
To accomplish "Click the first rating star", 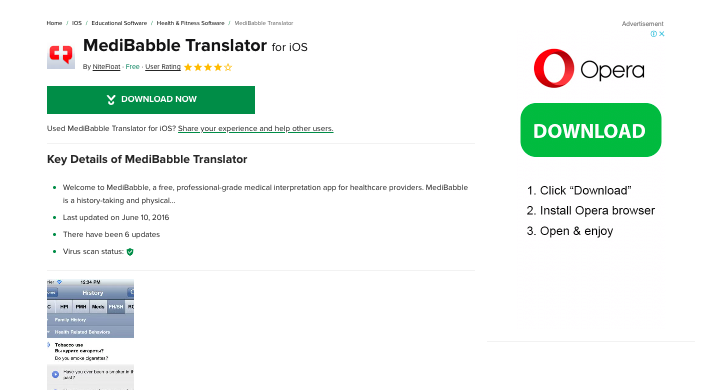I will click(188, 67).
